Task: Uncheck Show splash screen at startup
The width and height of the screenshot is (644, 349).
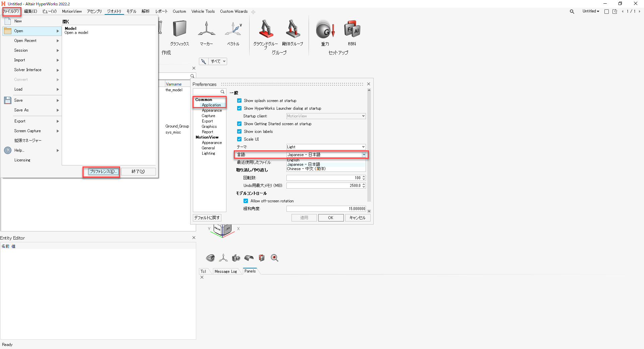Action: (239, 100)
